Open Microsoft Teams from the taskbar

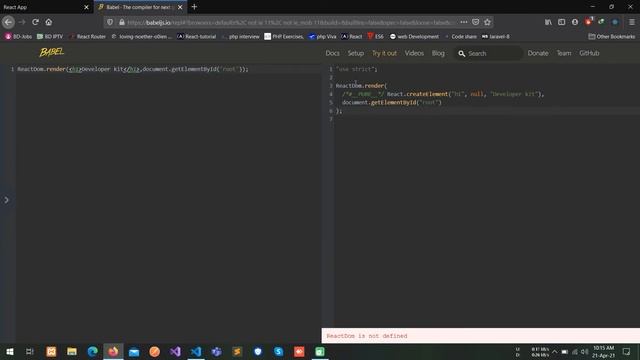(217, 351)
